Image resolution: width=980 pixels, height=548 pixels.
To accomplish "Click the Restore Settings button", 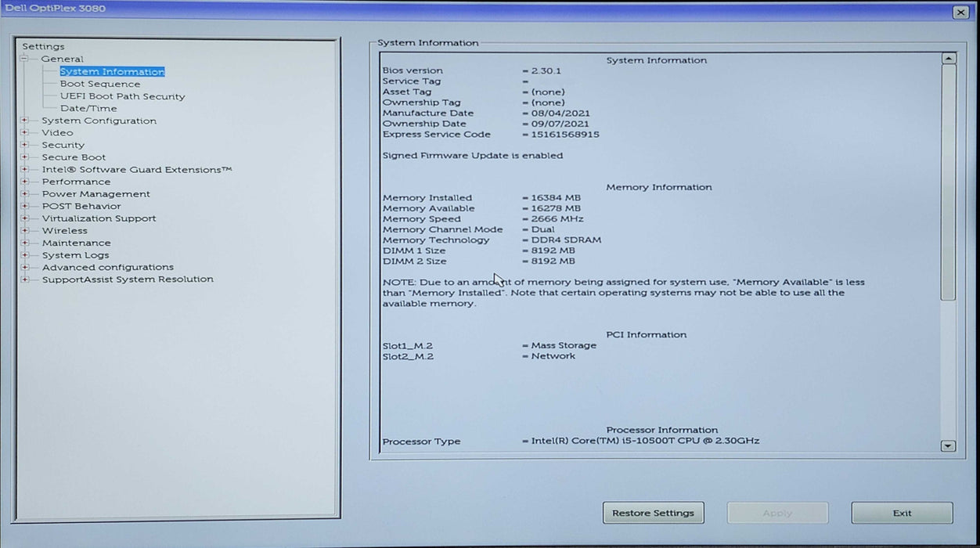I will 654,513.
